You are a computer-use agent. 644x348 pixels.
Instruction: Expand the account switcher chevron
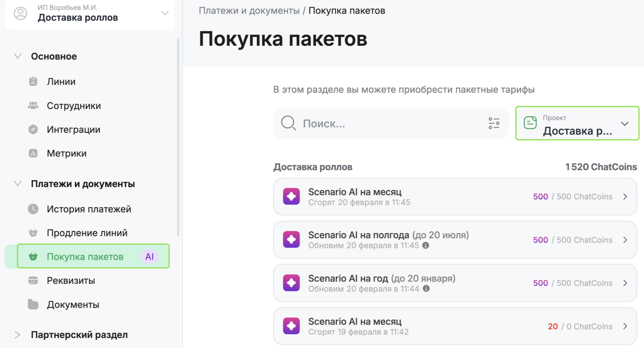(165, 13)
